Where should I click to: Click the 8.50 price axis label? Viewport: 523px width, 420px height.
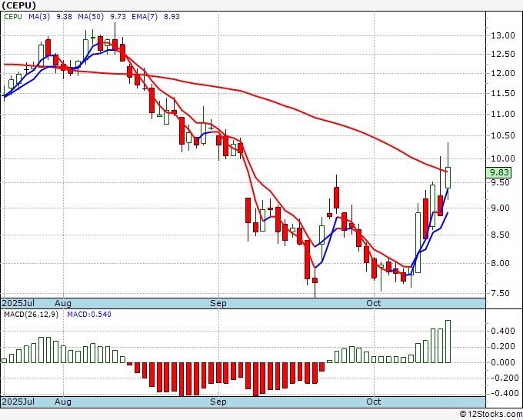pos(501,235)
